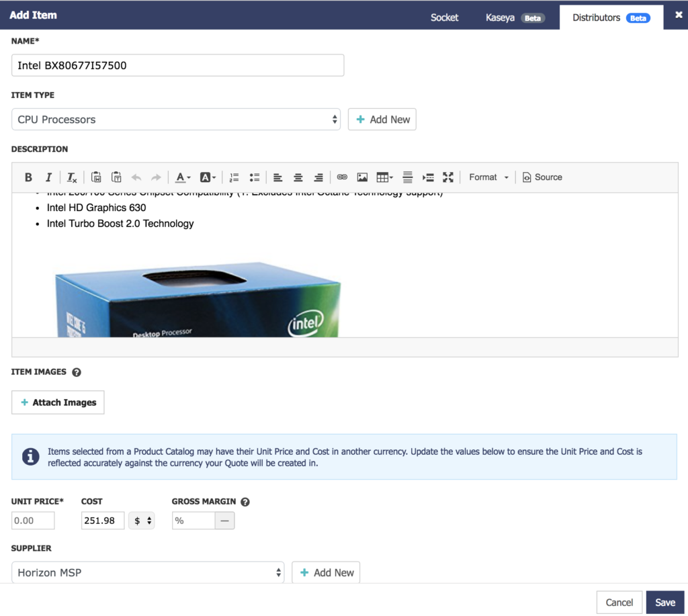The height and width of the screenshot is (616, 688).
Task: Add a new supplier
Action: [x=326, y=572]
